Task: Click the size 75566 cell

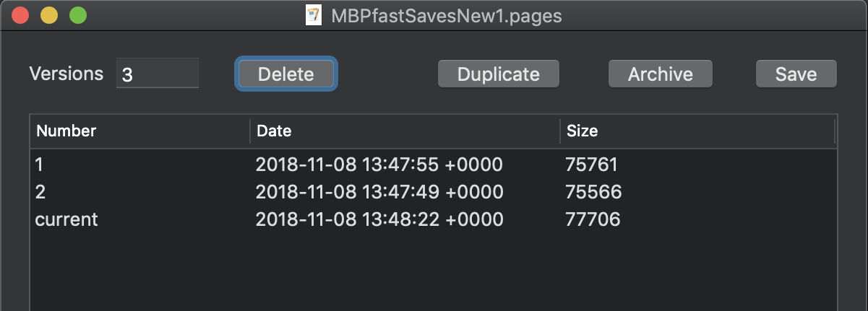Action: pos(593,192)
